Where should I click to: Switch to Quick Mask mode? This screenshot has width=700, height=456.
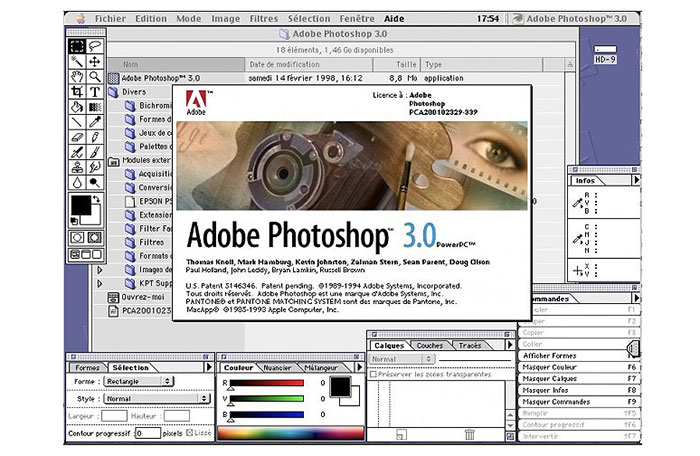click(95, 238)
